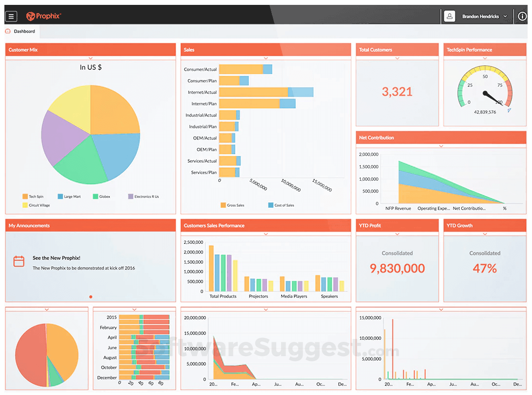This screenshot has height=395, width=532.
Task: Open the Net Contribution panel dropdown
Action: [441, 145]
